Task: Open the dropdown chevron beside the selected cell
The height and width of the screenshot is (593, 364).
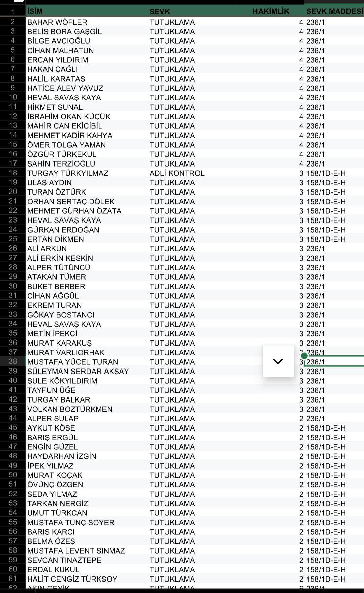Action: pos(278,361)
